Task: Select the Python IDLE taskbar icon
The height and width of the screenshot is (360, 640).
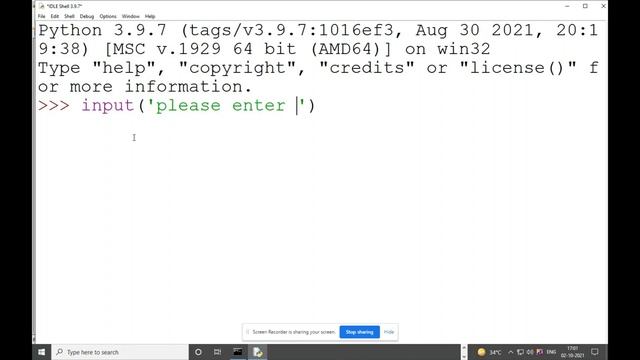Action: pos(258,352)
